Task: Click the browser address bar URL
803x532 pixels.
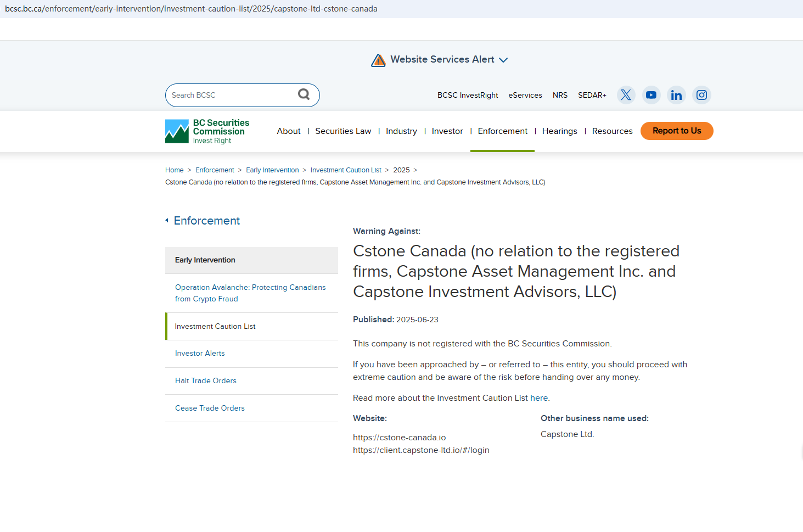Action: (191, 9)
